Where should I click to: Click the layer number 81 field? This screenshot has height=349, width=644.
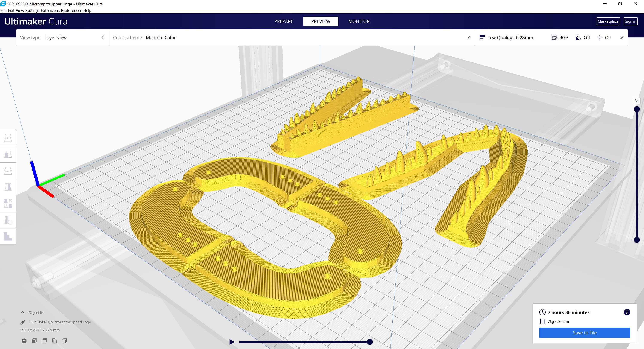636,101
